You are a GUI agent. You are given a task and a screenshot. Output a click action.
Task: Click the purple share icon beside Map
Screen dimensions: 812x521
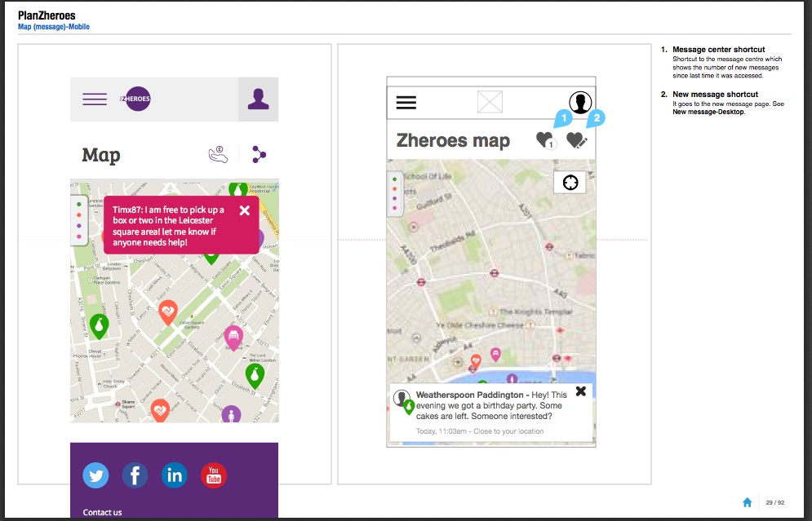pyautogui.click(x=259, y=154)
